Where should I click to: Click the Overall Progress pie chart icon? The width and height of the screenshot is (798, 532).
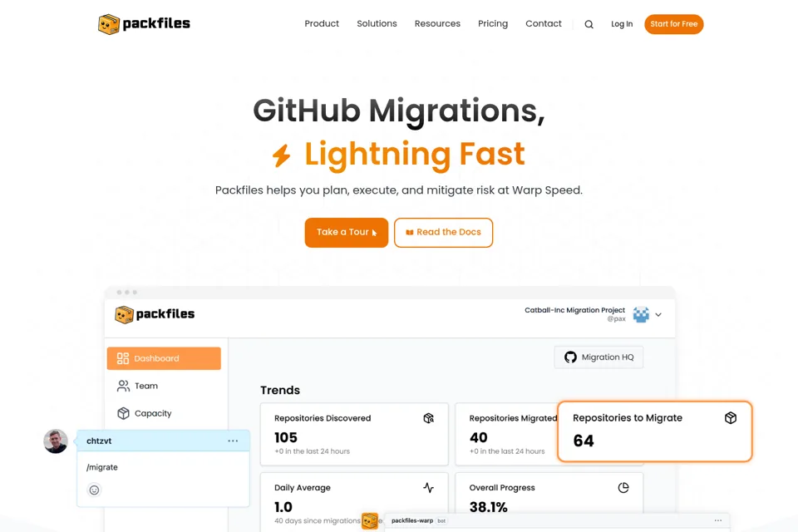click(623, 488)
